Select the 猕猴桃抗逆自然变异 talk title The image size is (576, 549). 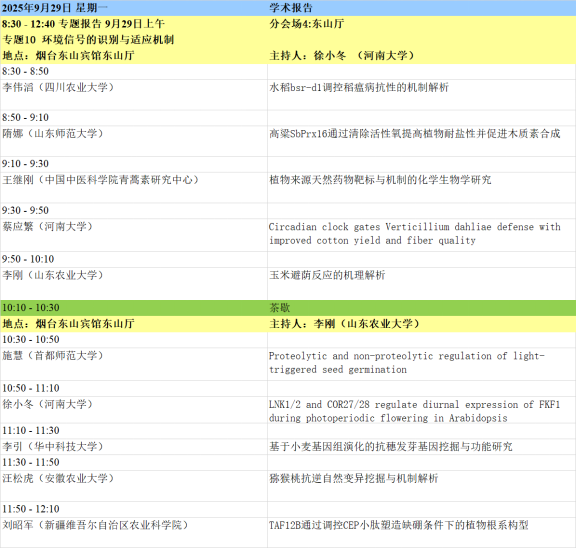point(354,478)
